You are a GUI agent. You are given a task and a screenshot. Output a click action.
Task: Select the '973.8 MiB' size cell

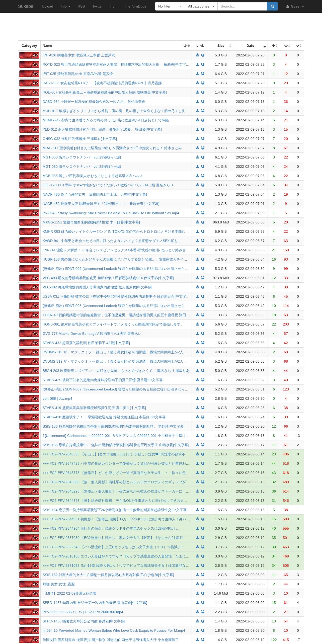pyautogui.click(x=221, y=278)
